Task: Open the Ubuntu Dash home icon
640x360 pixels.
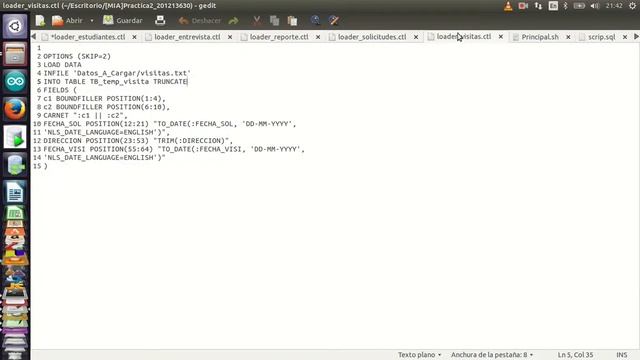Action: pos(15,27)
